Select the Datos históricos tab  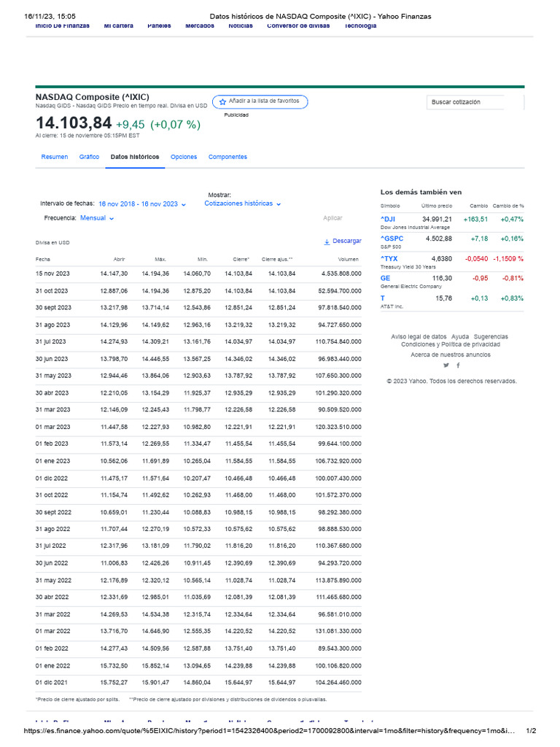pyautogui.click(x=135, y=157)
